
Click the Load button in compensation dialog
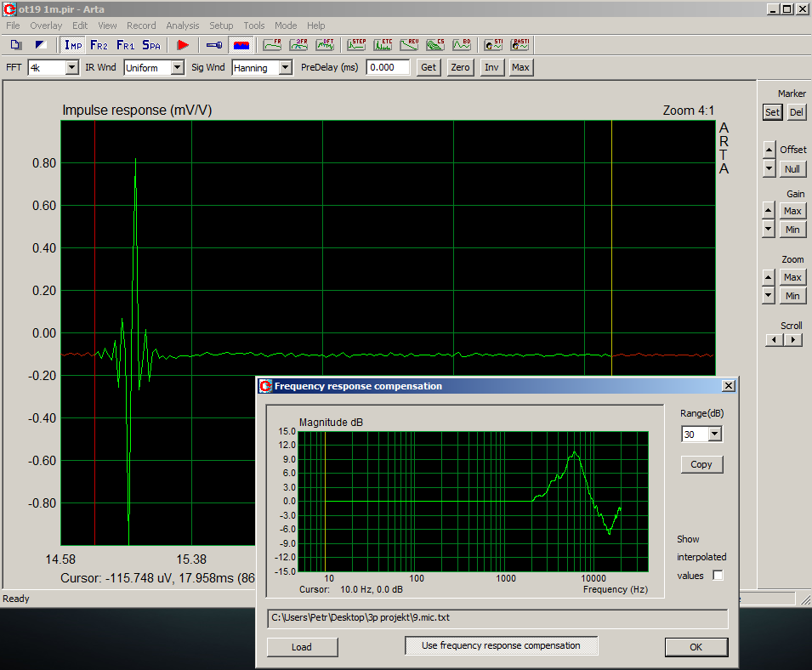302,647
